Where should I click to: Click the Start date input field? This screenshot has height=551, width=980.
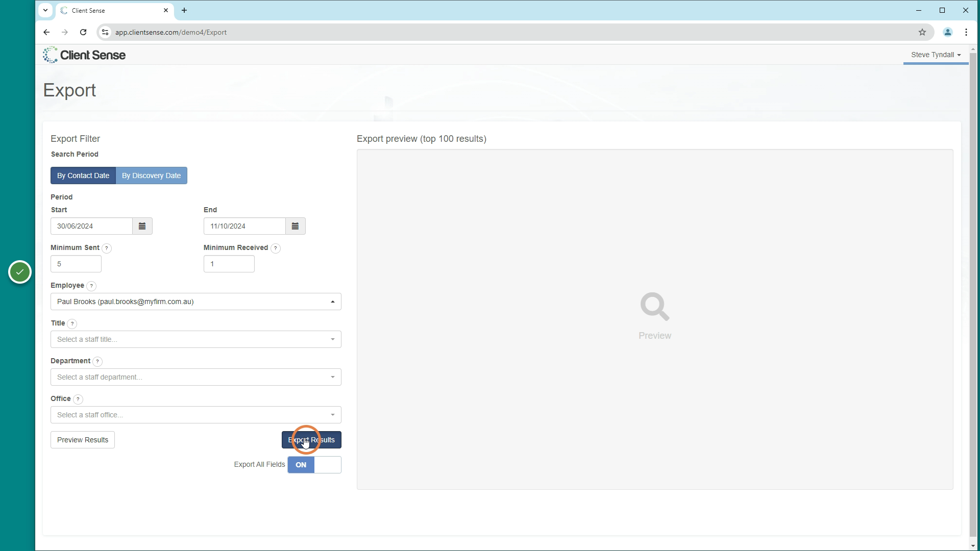pos(91,226)
